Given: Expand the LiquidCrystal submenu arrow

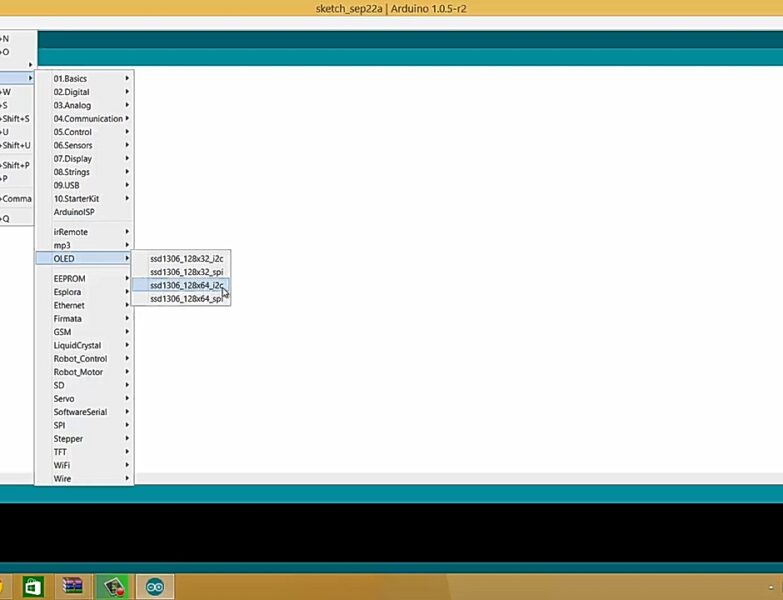Looking at the screenshot, I should click(x=127, y=345).
